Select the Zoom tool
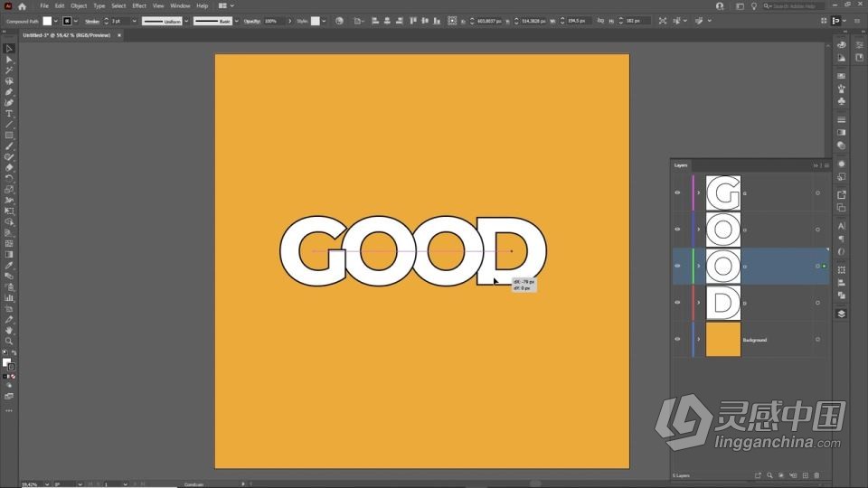Image resolution: width=868 pixels, height=488 pixels. tap(9, 342)
